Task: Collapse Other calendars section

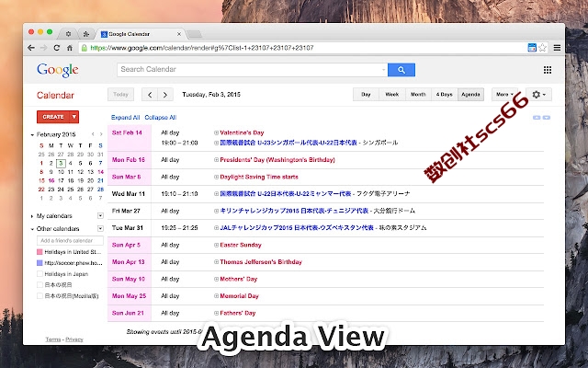Action: pos(32,228)
